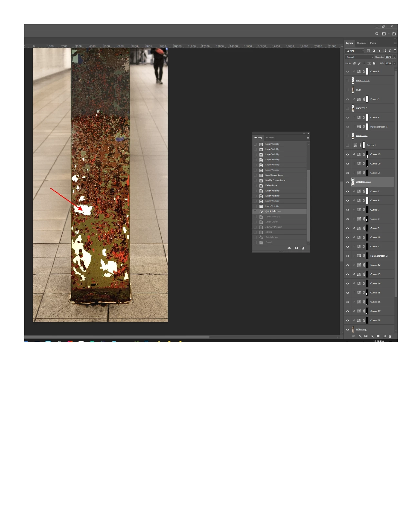Select the Layer Via Copy history state
Image resolution: width=411 pixels, height=532 pixels.
coord(279,217)
